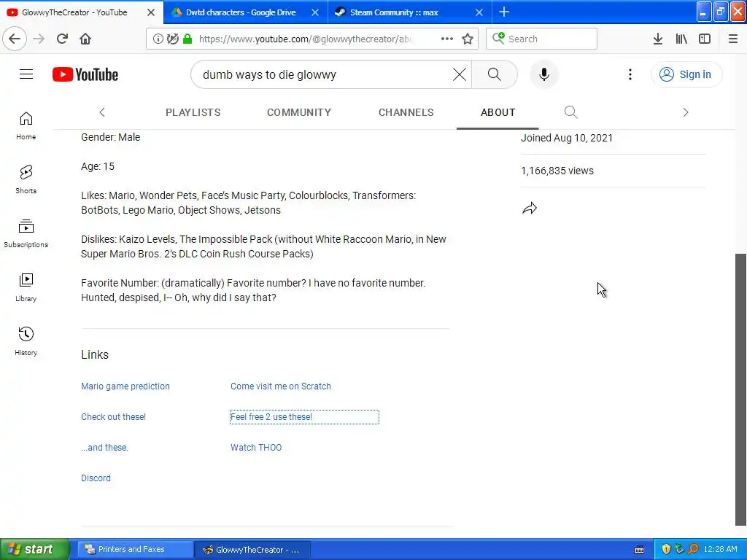
Task: Clear the YouTube search query with X
Action: tap(460, 74)
